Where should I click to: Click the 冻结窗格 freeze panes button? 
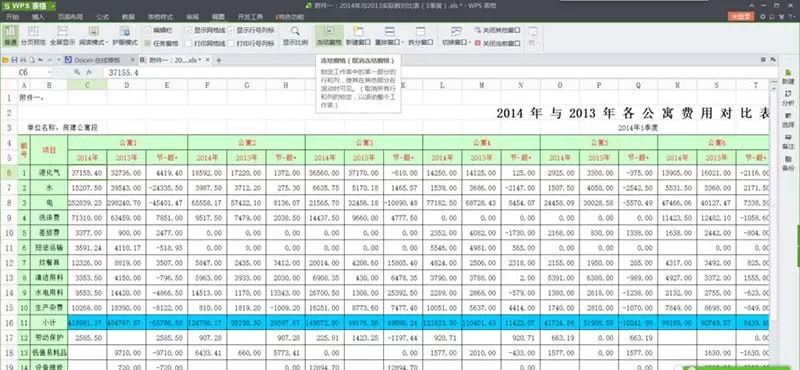click(x=329, y=35)
